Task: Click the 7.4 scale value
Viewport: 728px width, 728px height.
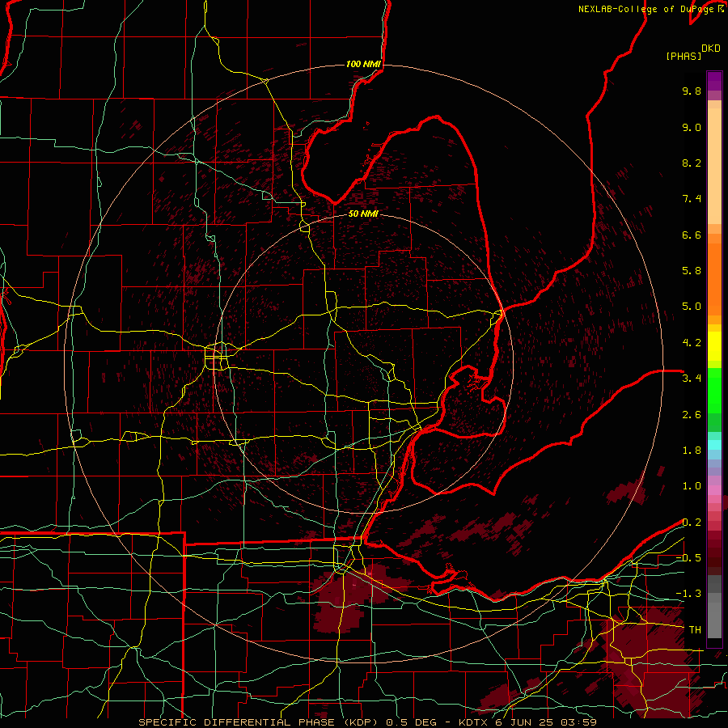Action: (x=692, y=199)
